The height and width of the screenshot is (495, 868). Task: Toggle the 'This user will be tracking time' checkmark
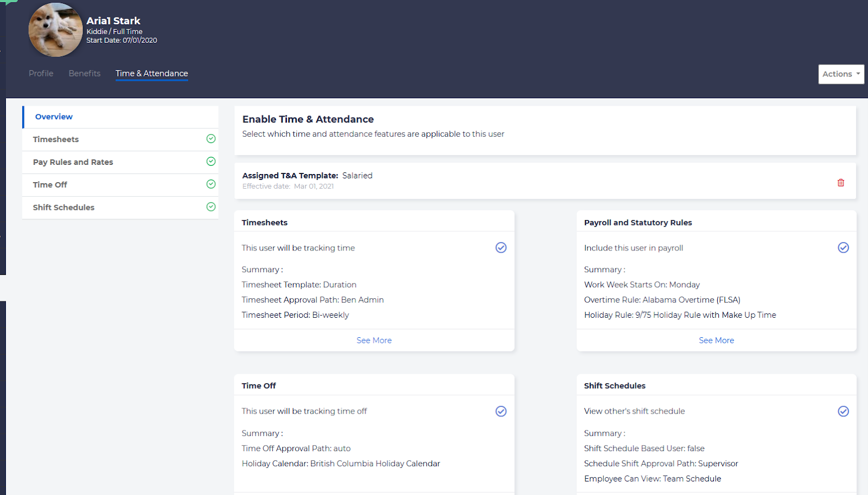pos(501,248)
